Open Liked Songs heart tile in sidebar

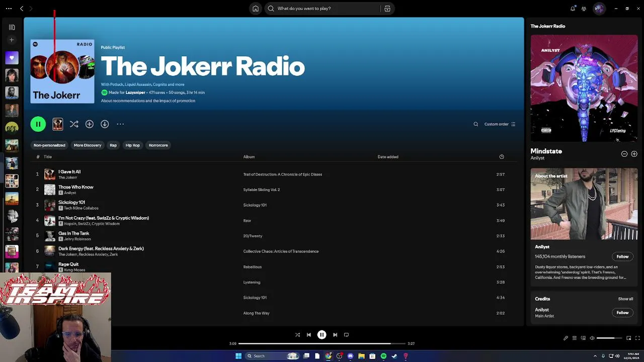pyautogui.click(x=12, y=57)
